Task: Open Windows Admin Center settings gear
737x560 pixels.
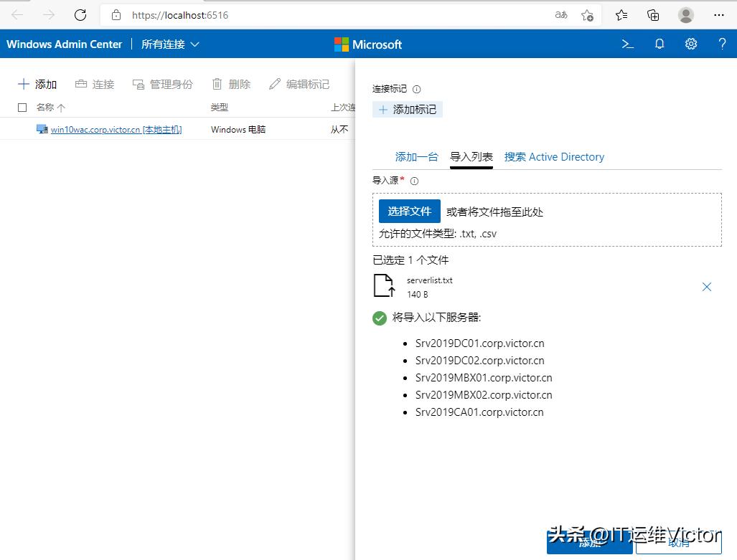Action: [x=690, y=44]
